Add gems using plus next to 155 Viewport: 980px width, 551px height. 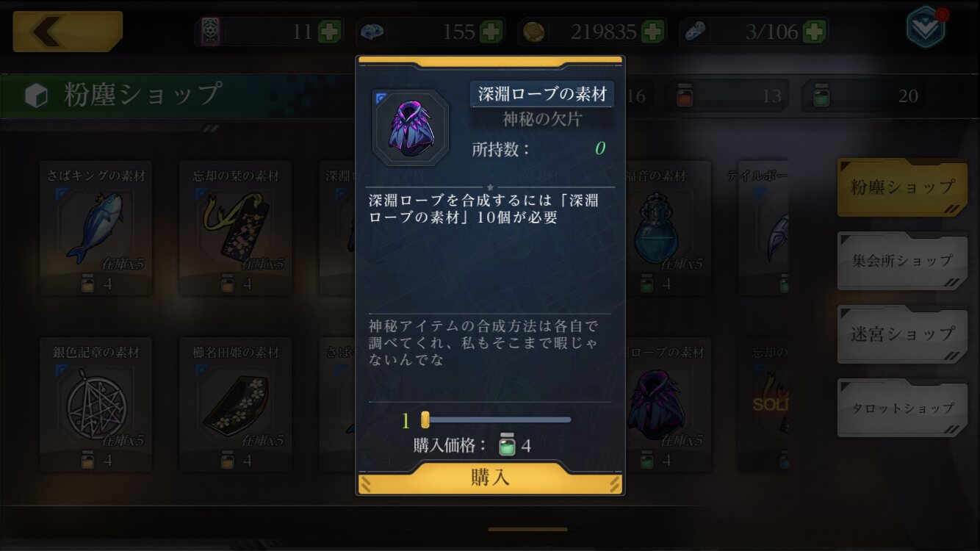[x=491, y=32]
